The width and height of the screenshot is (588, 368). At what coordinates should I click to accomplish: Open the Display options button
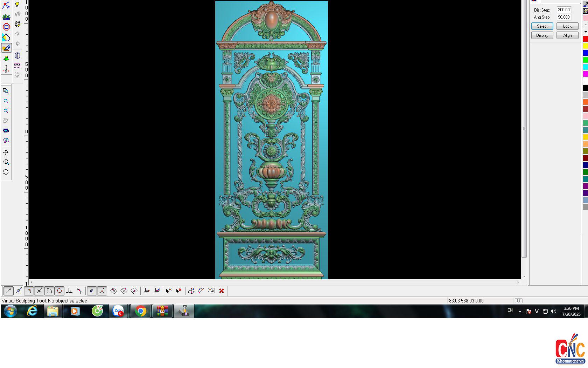pyautogui.click(x=542, y=35)
